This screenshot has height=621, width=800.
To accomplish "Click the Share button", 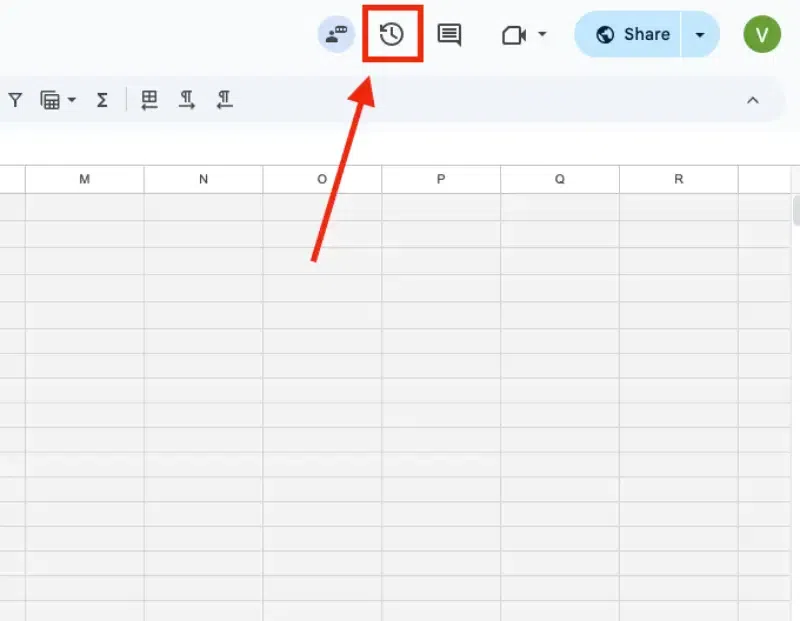I will 628,34.
